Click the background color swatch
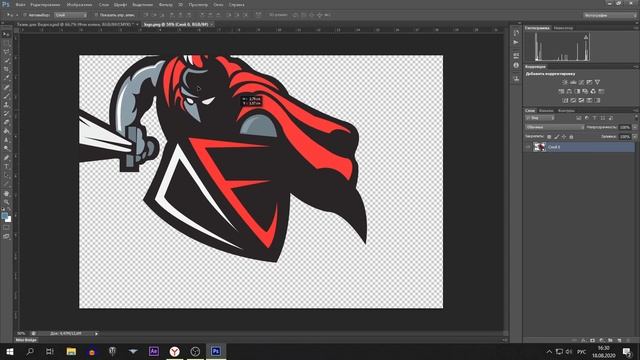Screen dimensions: 640x360 pyautogui.click(x=9, y=220)
